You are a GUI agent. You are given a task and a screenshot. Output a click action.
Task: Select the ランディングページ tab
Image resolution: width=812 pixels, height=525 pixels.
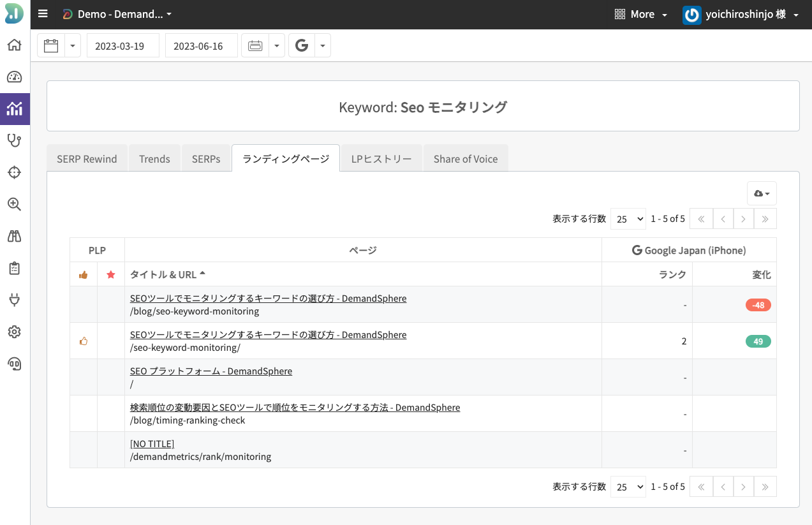(286, 159)
